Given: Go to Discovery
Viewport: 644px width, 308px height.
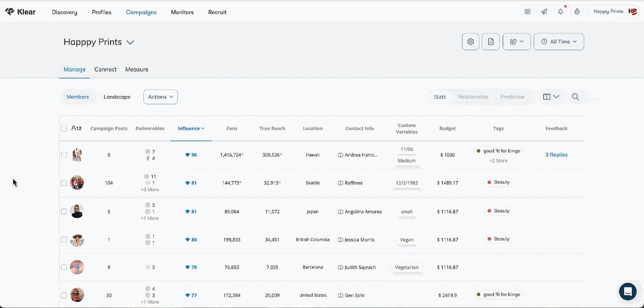Looking at the screenshot, I should tap(64, 12).
